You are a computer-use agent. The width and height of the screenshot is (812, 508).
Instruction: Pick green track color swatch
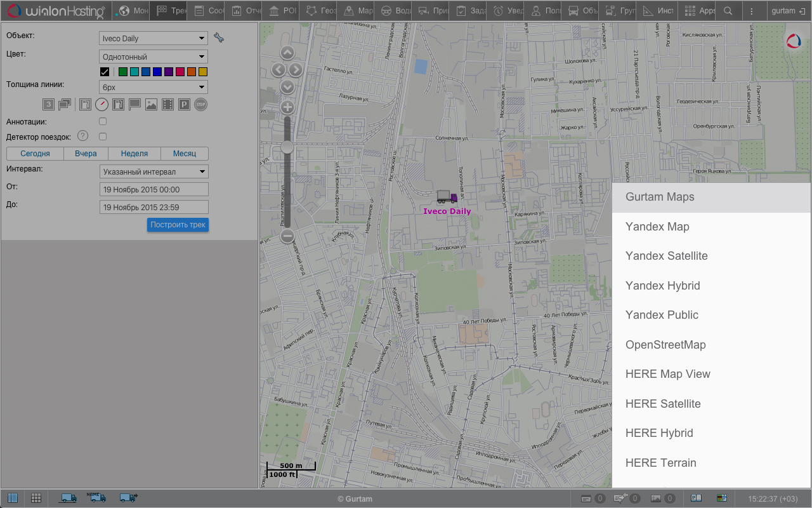[x=123, y=72]
